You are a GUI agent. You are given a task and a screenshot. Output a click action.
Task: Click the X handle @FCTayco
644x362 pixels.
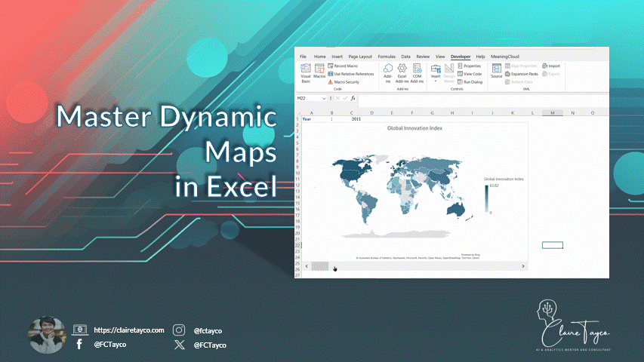pos(210,345)
